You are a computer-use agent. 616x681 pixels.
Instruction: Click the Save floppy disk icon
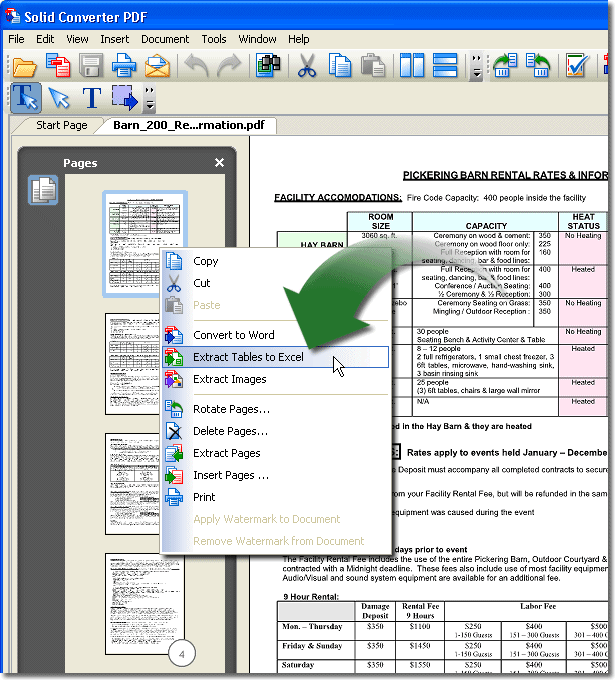(x=91, y=66)
